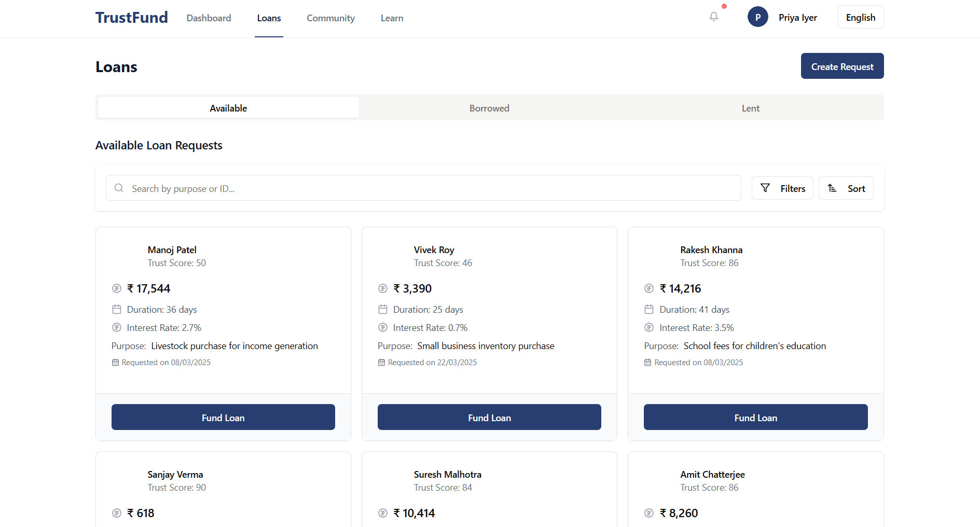Click the Available Loan Requests heading

coord(159,145)
